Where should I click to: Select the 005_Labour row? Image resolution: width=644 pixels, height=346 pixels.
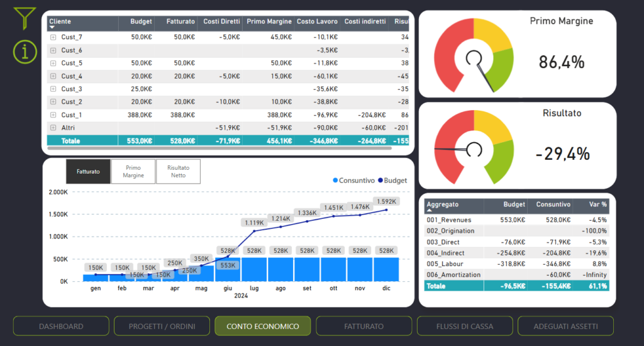click(517, 264)
